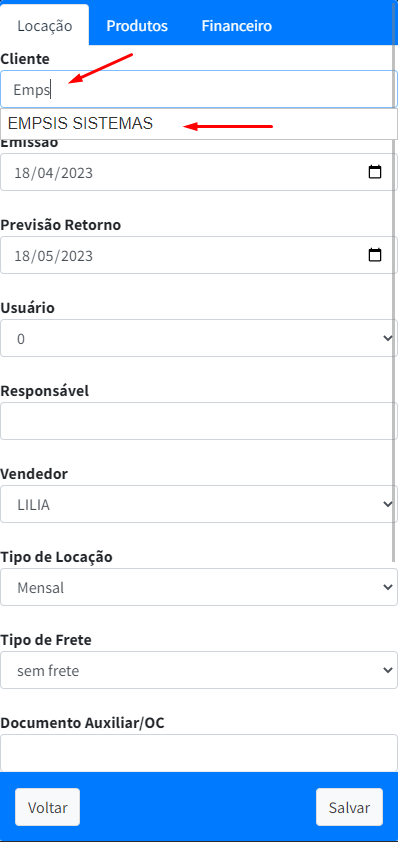The height and width of the screenshot is (842, 398).
Task: Click the Responsável text field
Action: coord(199,421)
